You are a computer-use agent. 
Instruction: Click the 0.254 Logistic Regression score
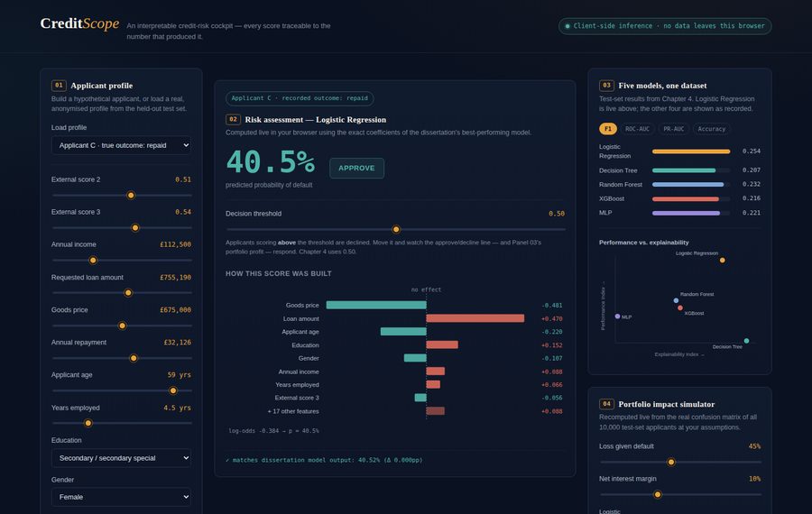click(751, 151)
